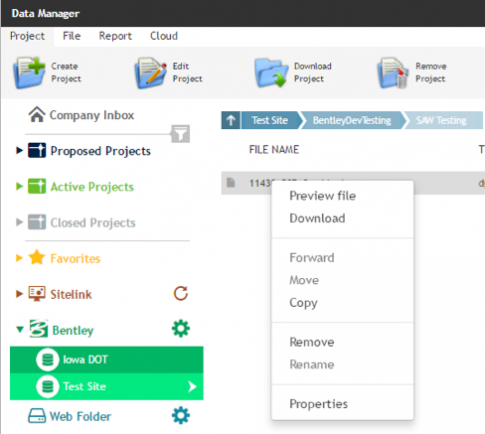Screen dimensions: 485x434
Task: Click the Create Project folder icon
Action: point(29,72)
